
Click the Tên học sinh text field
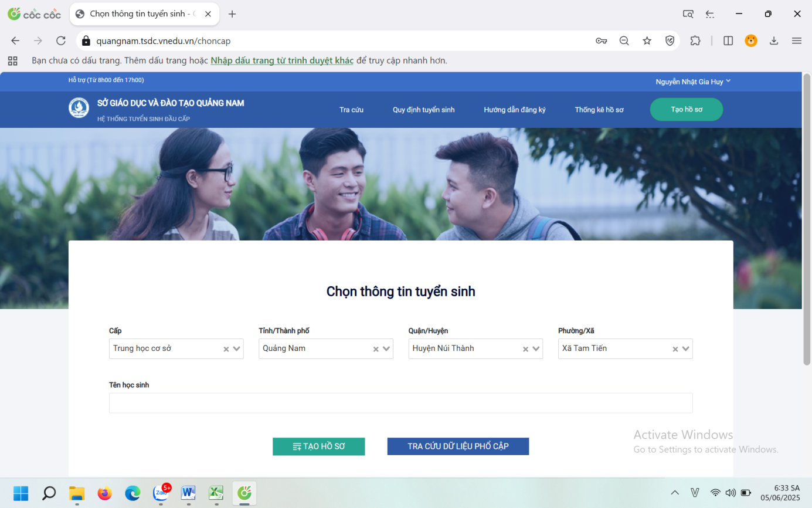point(400,403)
